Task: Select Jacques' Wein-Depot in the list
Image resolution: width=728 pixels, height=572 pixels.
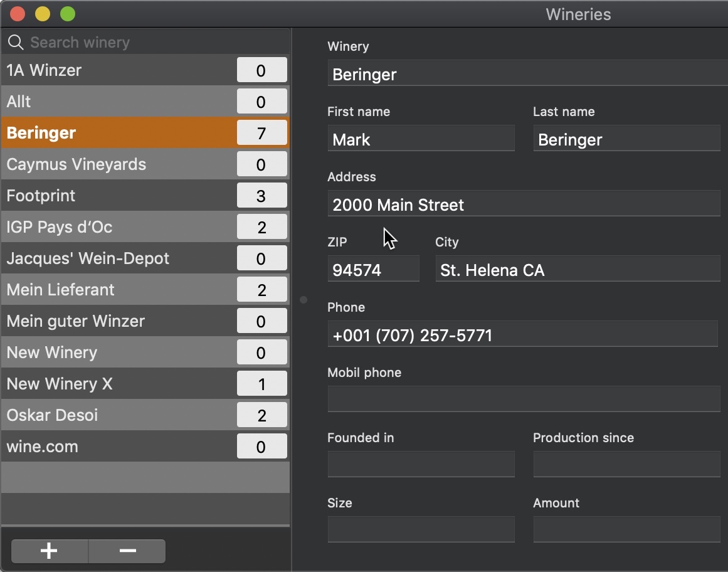Action: coord(145,258)
